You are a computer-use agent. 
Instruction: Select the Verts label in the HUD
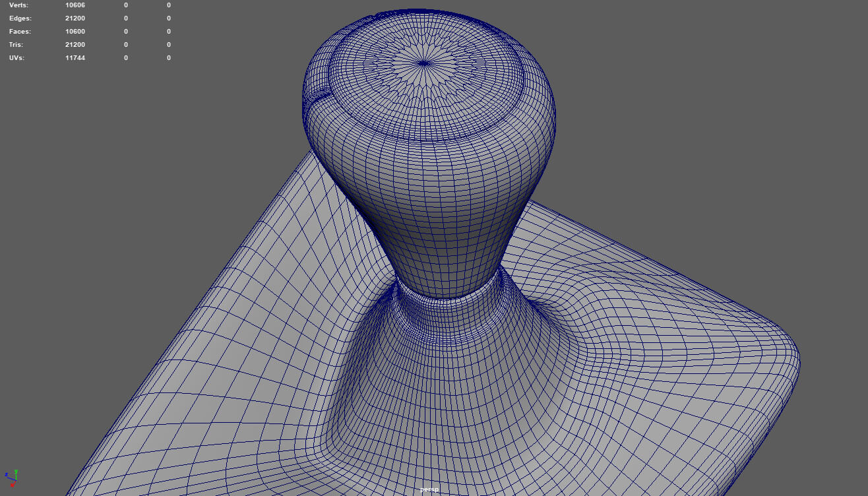point(19,5)
